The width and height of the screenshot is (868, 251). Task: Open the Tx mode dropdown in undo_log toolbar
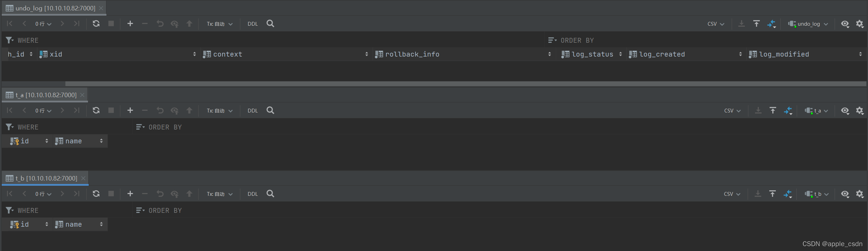click(219, 24)
